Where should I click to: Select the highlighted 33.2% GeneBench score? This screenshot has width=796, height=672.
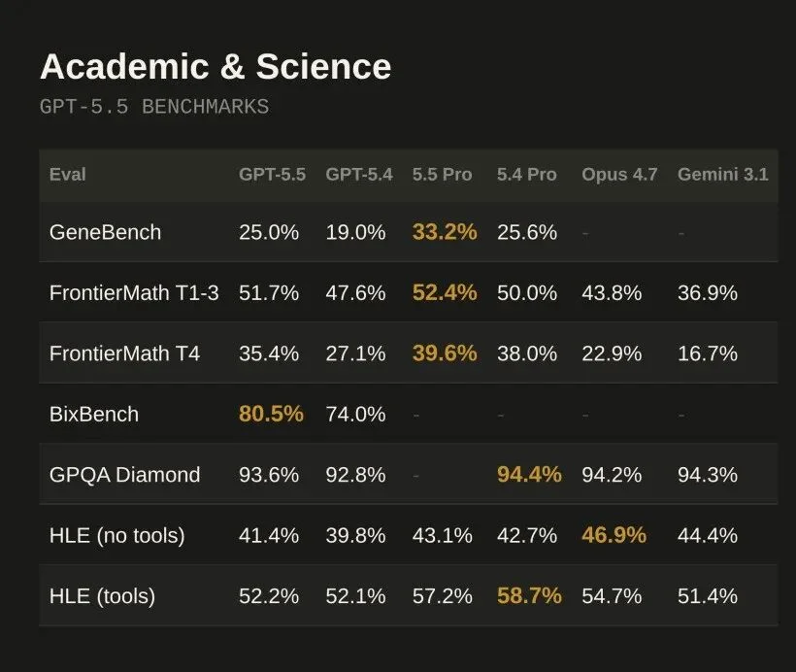445,232
